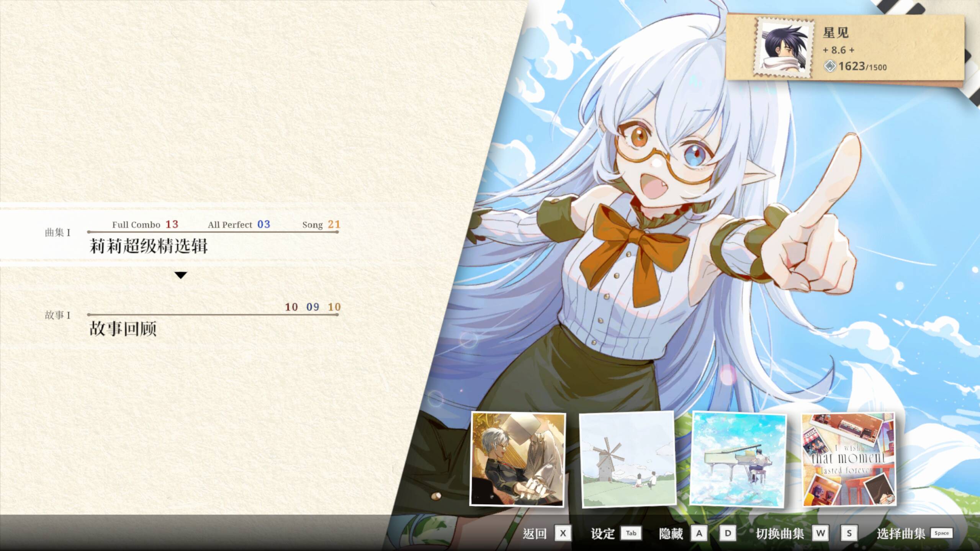Click the Space key icon for 选择曲集
Viewport: 980px width, 551px height.
click(942, 533)
